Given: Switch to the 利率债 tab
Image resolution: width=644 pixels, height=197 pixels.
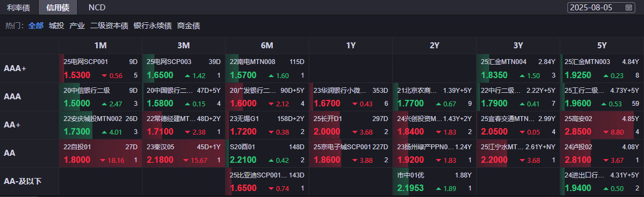Looking at the screenshot, I should point(19,8).
